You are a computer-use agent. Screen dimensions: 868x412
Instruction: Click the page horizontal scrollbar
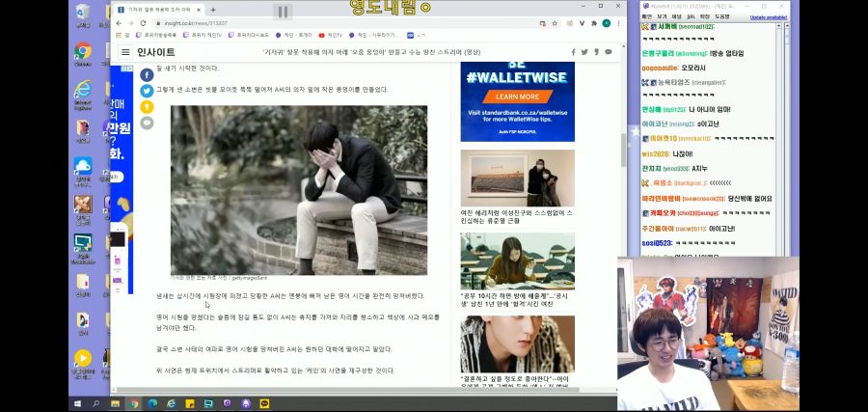[x=347, y=390]
